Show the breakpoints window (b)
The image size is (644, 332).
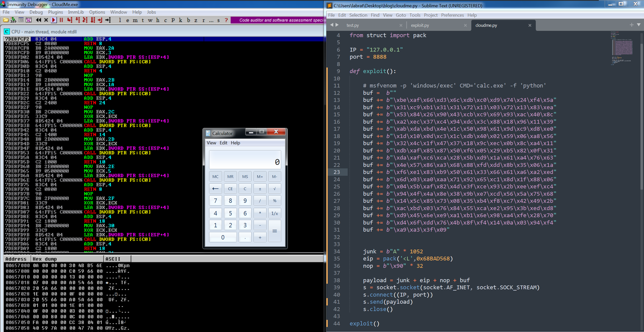pos(188,20)
